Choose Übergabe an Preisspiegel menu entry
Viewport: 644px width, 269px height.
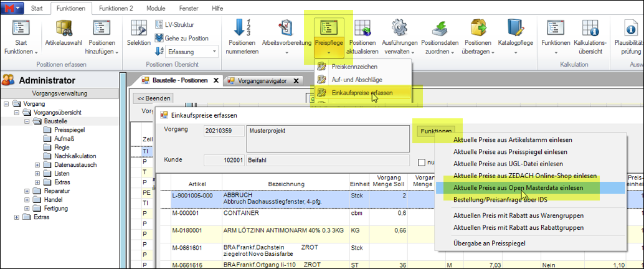click(x=490, y=242)
